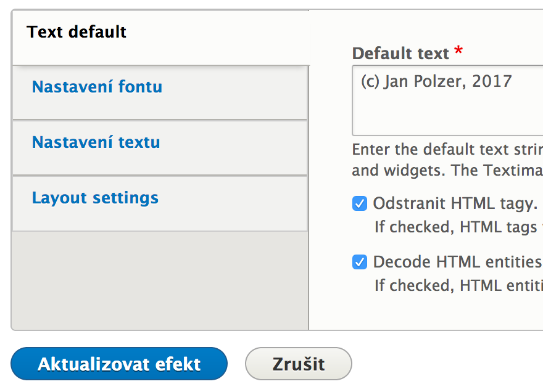Cancel with the Zrušit button

point(299,364)
